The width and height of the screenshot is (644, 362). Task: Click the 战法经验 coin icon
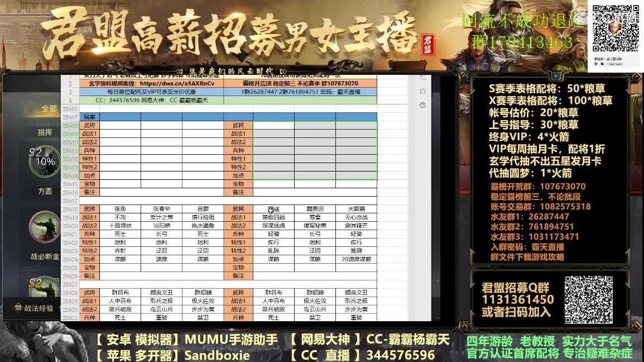[18, 308]
